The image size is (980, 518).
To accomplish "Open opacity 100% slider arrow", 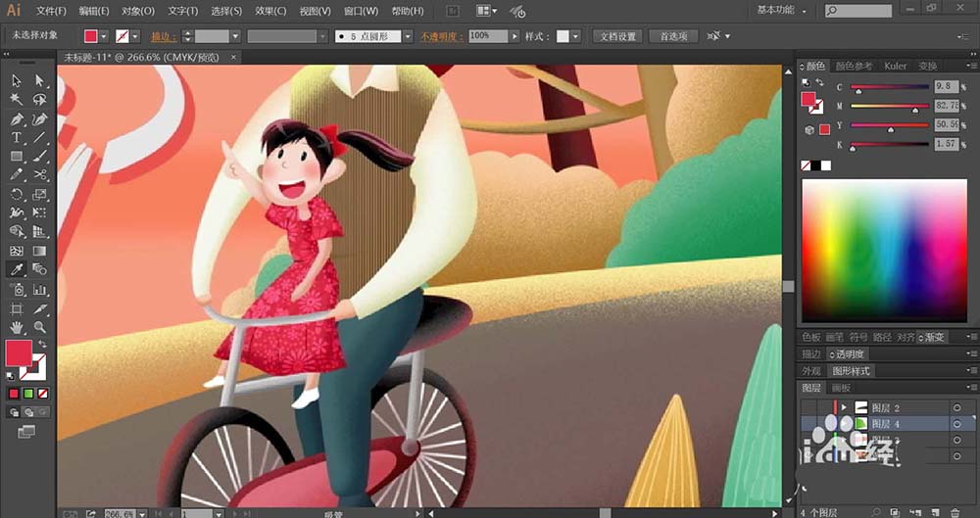I will tap(514, 36).
